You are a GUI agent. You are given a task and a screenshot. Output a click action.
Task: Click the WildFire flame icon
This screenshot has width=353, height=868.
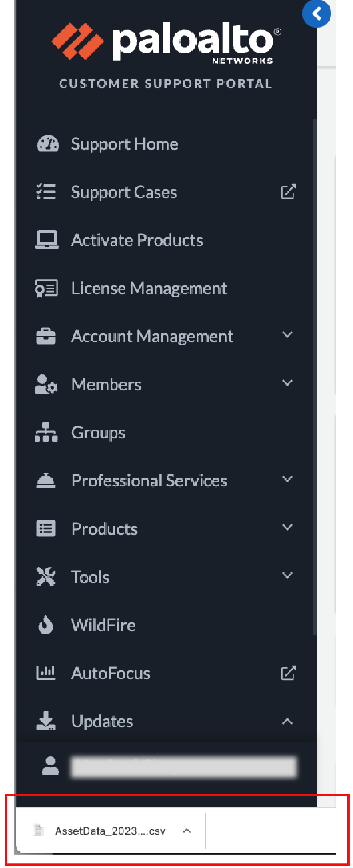click(46, 625)
